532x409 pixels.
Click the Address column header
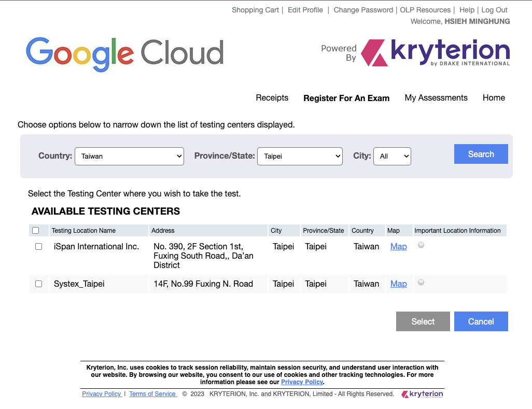pos(208,231)
